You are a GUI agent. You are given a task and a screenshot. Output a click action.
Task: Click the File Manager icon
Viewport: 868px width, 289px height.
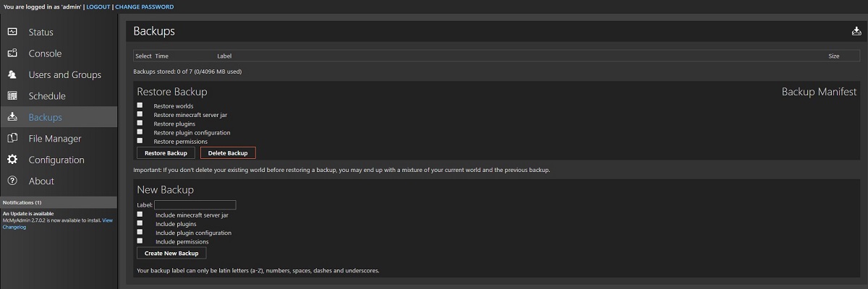coord(12,139)
